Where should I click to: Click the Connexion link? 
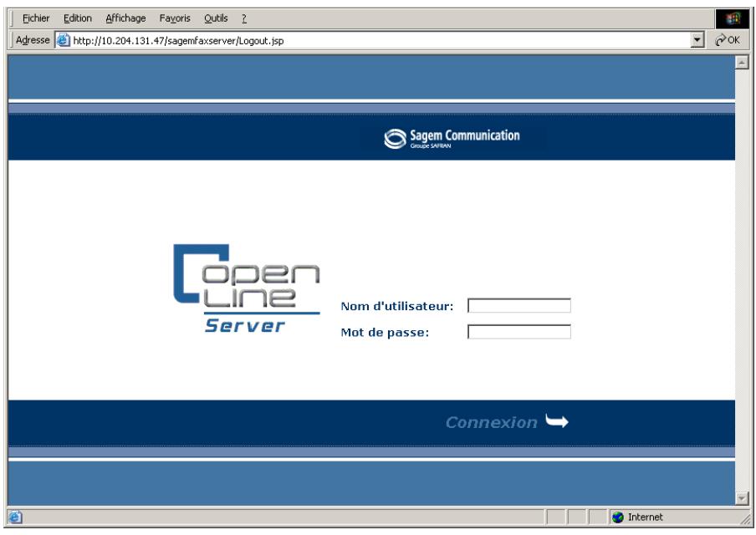491,422
